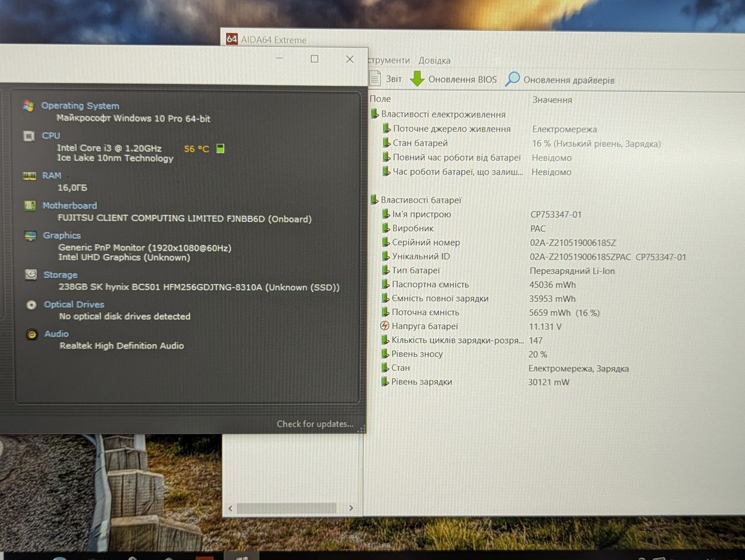
Task: Click the 56 °C CPU temperature reading
Action: click(196, 149)
